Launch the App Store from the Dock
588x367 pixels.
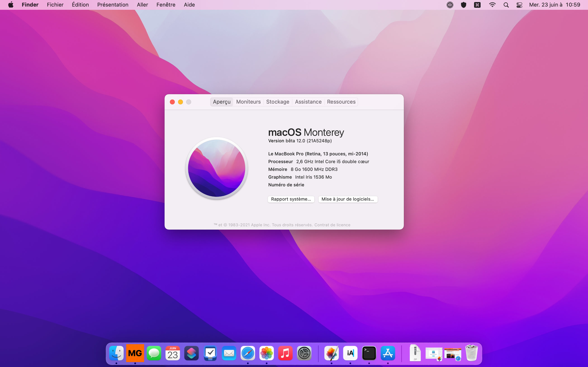388,353
